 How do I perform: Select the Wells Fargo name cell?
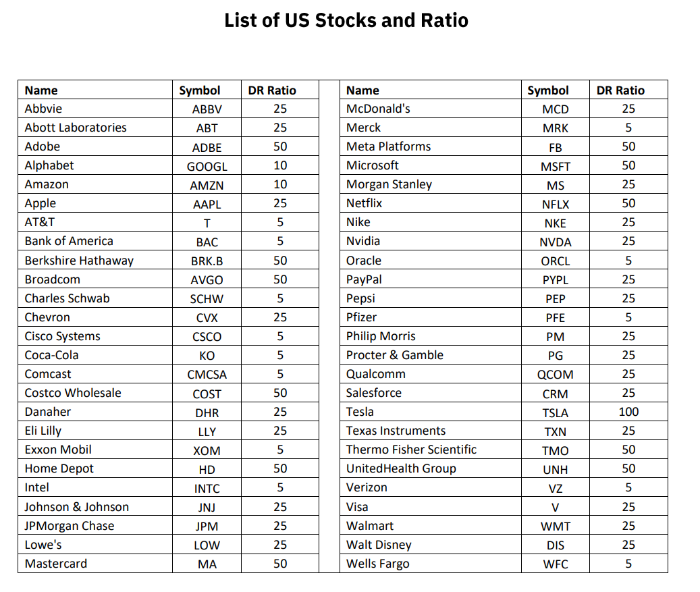[377, 564]
